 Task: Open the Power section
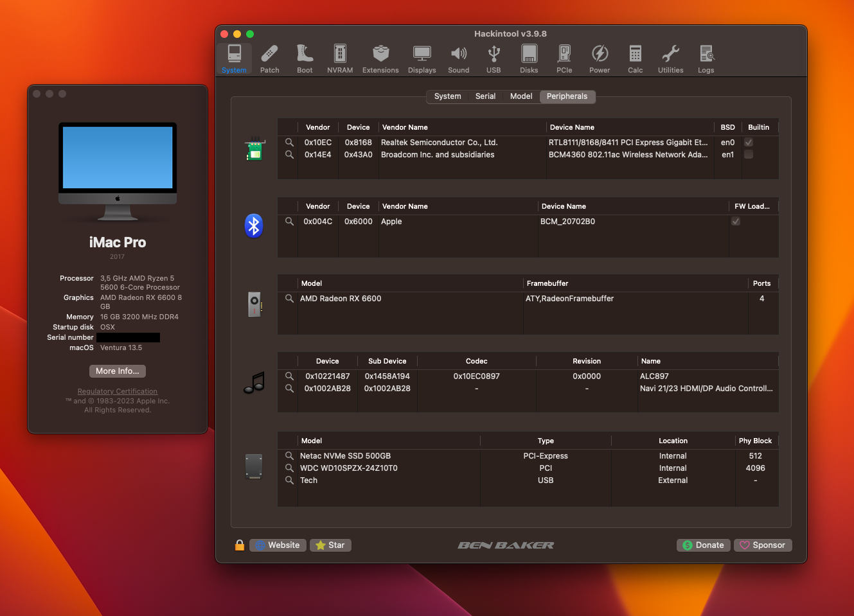[x=600, y=59]
